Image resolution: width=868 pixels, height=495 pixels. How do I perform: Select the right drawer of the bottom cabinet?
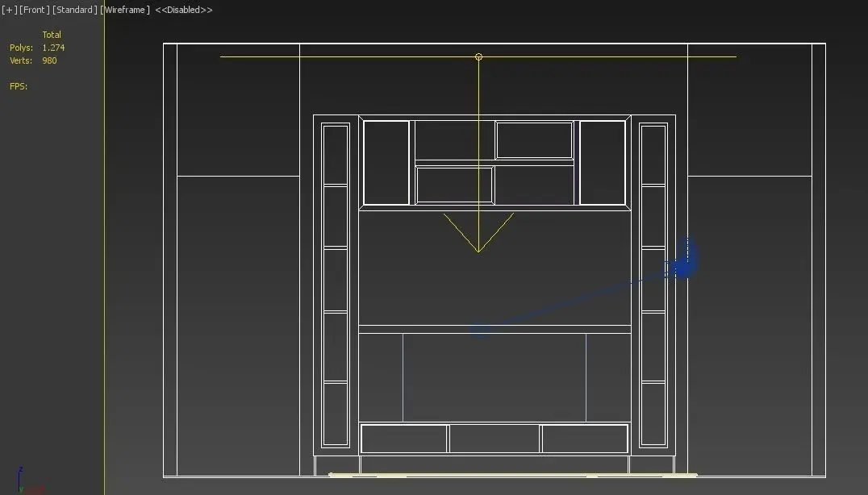[x=585, y=439]
